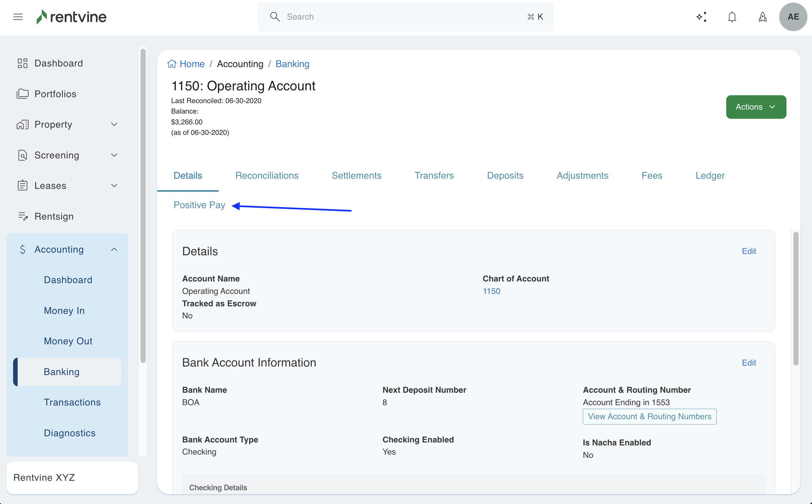The height and width of the screenshot is (504, 812).
Task: Expand the Screening sidebar section
Action: coord(114,155)
